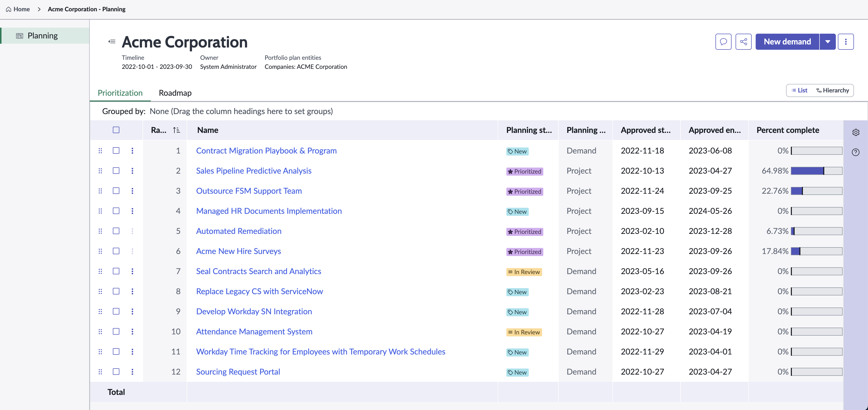Click the 64.98% percent complete value
The height and width of the screenshot is (410, 868).
pyautogui.click(x=775, y=171)
